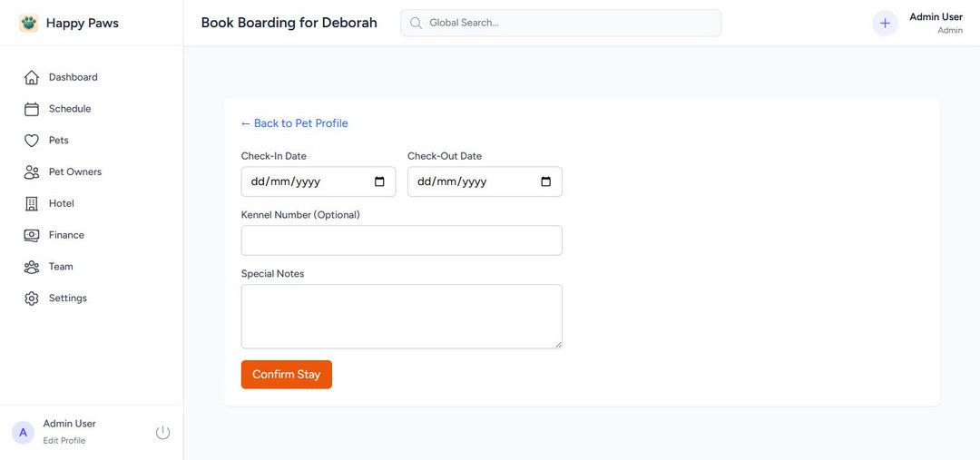Open the Check-Out Date calendar picker
980x460 pixels.
pos(545,181)
